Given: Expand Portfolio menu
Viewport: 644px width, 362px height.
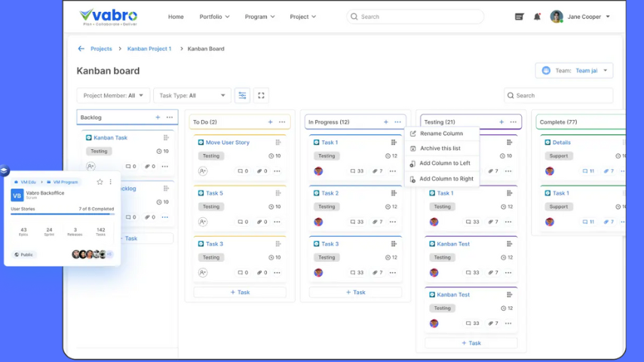Looking at the screenshot, I should coord(214,17).
